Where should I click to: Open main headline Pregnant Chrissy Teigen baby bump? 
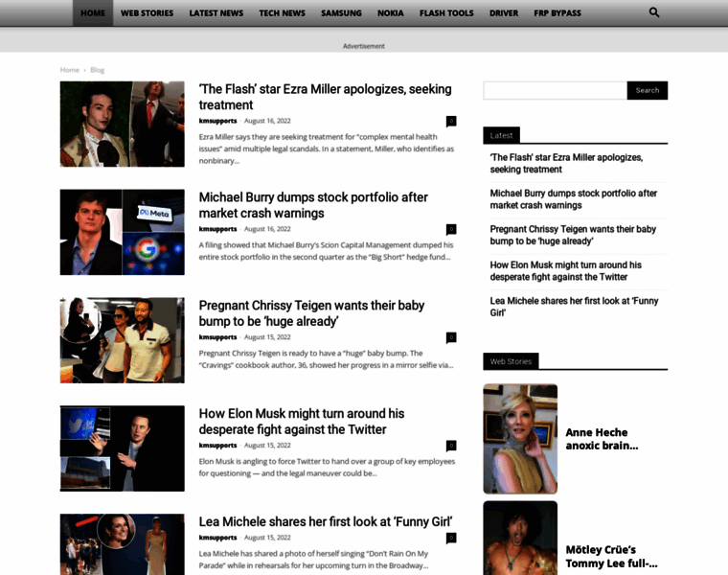click(311, 313)
